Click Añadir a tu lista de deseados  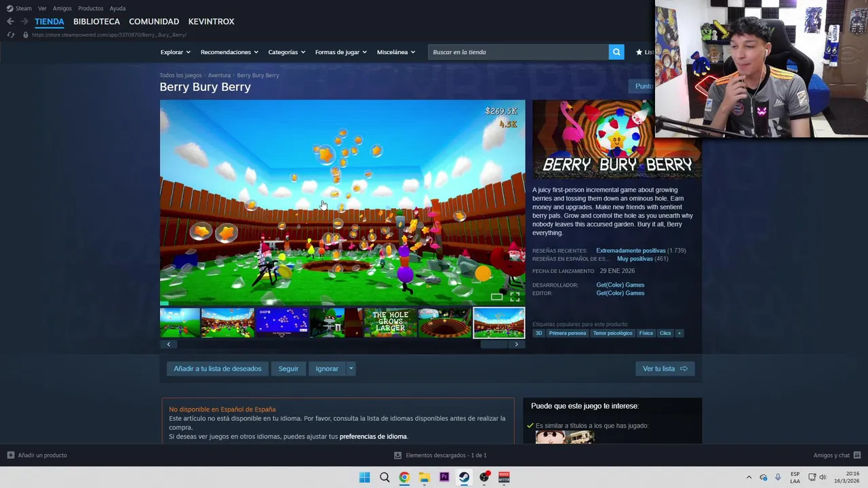point(217,369)
